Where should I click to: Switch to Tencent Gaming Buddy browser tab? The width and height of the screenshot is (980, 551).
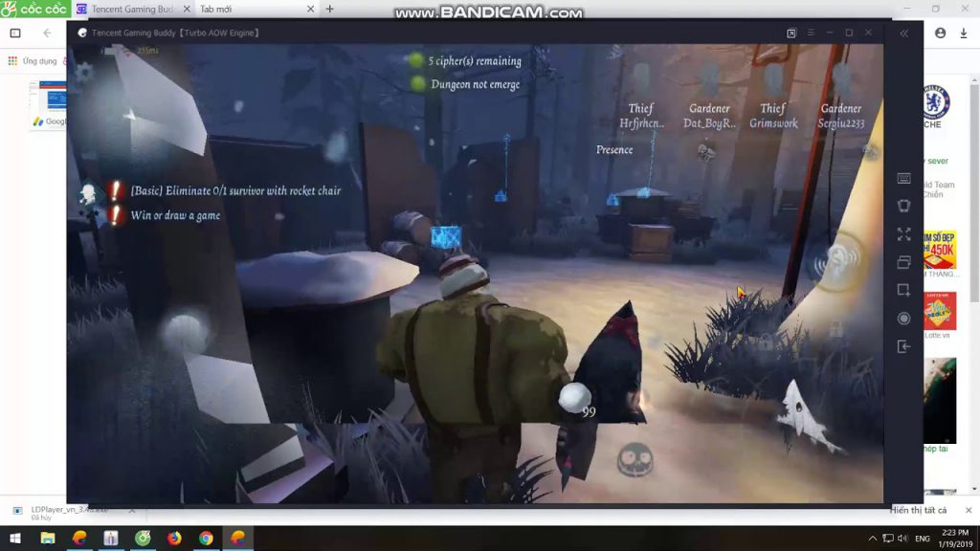pyautogui.click(x=133, y=9)
